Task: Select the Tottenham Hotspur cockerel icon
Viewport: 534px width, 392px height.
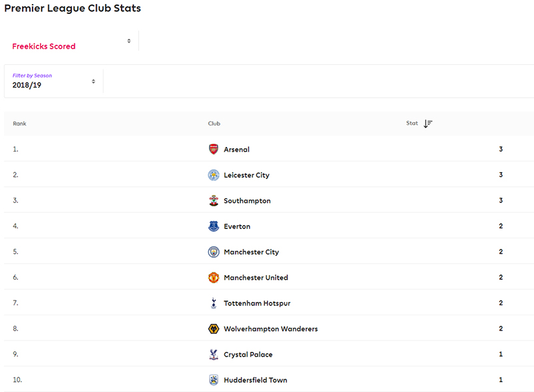Action: [x=214, y=303]
